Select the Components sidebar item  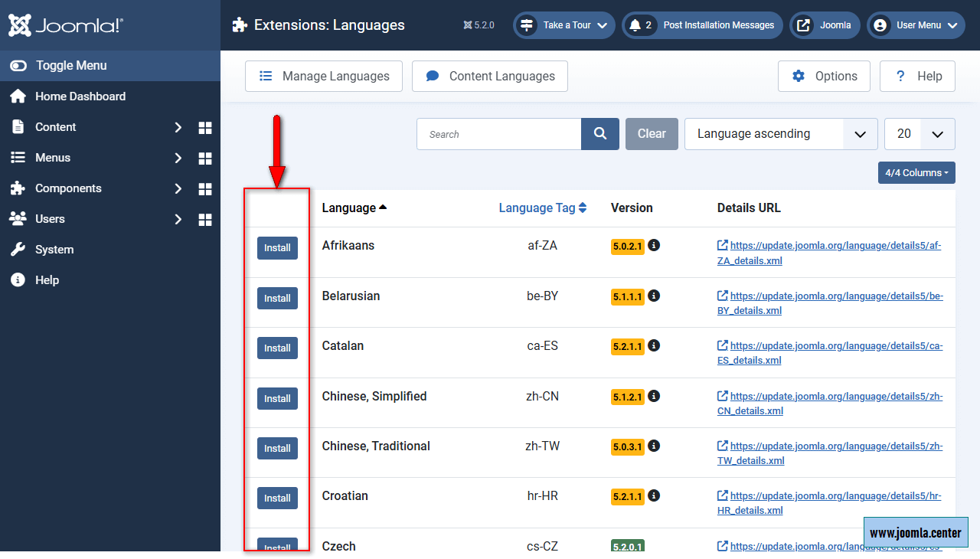point(68,188)
